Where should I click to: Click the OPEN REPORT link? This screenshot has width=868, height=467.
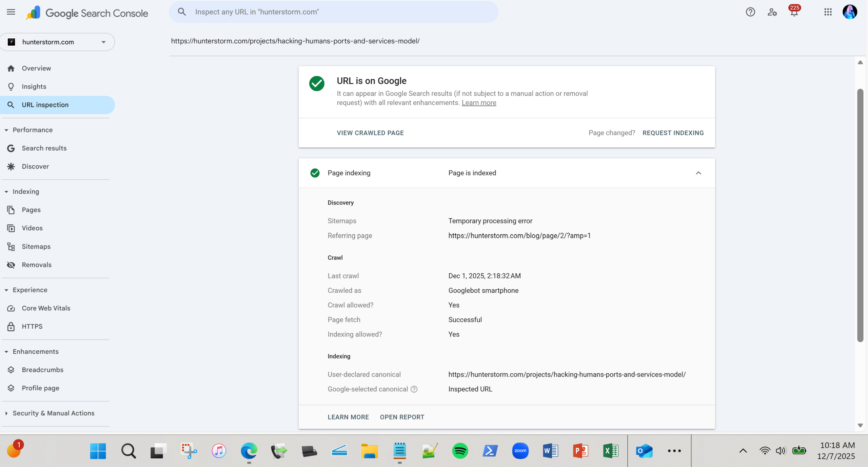point(402,417)
